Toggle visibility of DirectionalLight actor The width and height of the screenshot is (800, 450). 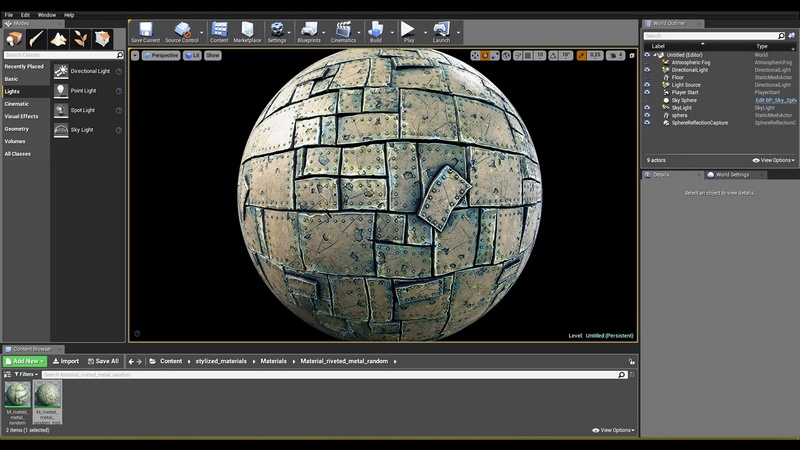(x=647, y=70)
